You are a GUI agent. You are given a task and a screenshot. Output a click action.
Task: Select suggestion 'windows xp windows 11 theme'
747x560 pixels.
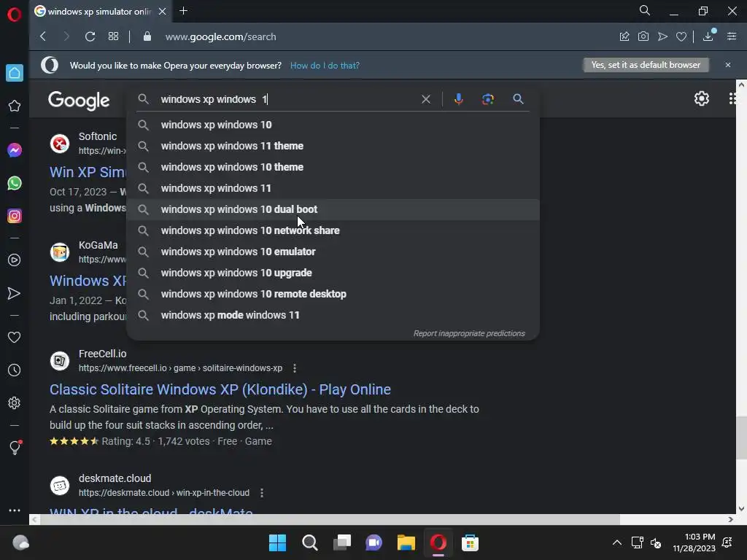(333, 146)
